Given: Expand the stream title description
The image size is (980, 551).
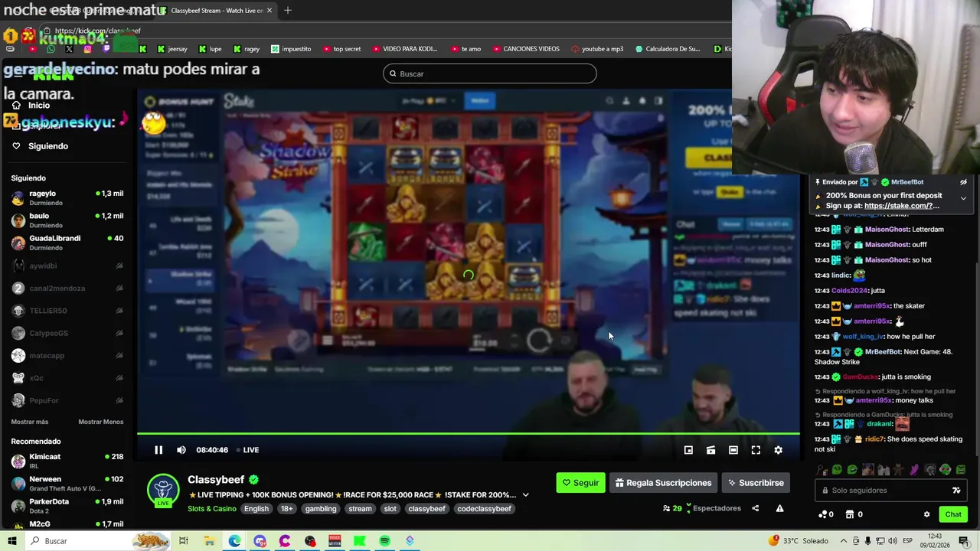Looking at the screenshot, I should point(525,495).
